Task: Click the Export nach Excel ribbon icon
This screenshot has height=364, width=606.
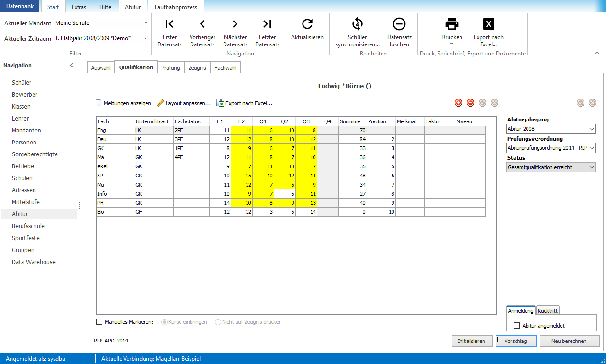Action: (489, 24)
